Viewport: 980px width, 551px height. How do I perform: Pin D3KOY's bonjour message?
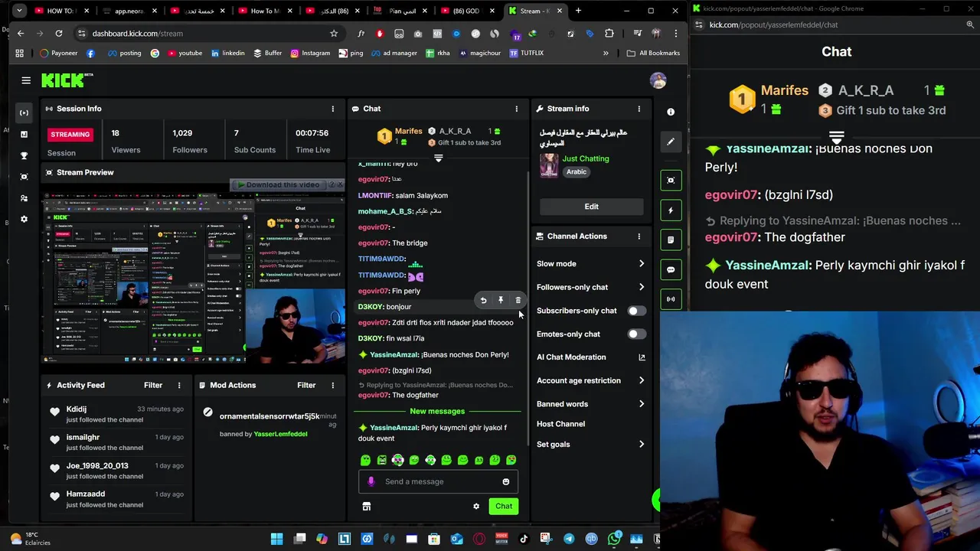pos(501,301)
